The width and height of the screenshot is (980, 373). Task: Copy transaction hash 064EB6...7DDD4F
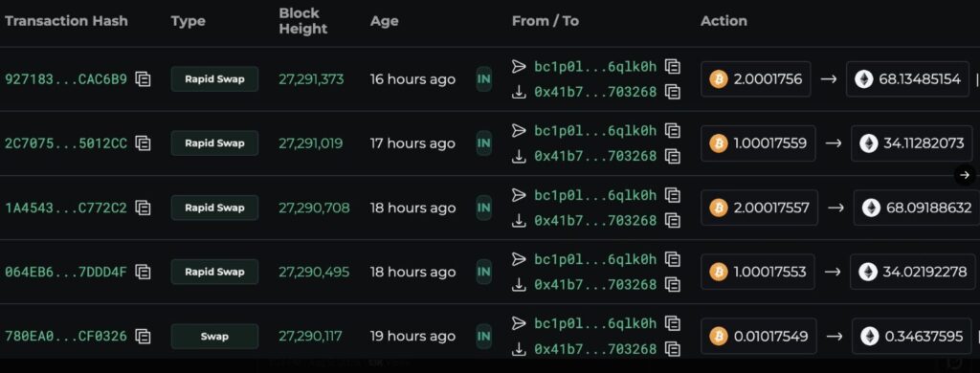click(x=144, y=273)
